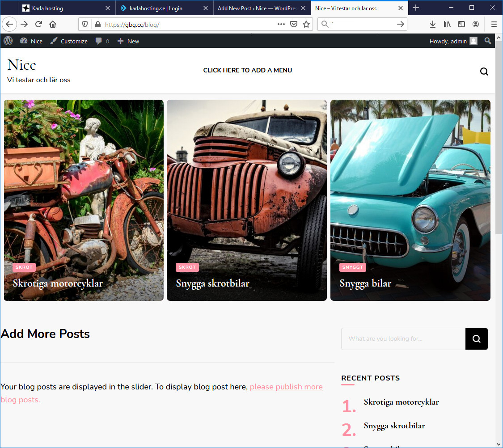503x448 pixels.
Task: Switch to karlahosting.se Login tab
Action: [x=165, y=8]
